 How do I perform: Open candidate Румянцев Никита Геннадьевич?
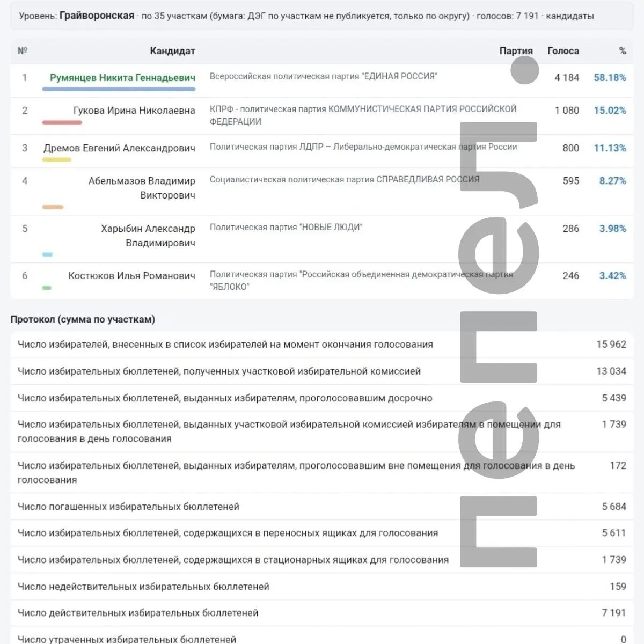[122, 78]
